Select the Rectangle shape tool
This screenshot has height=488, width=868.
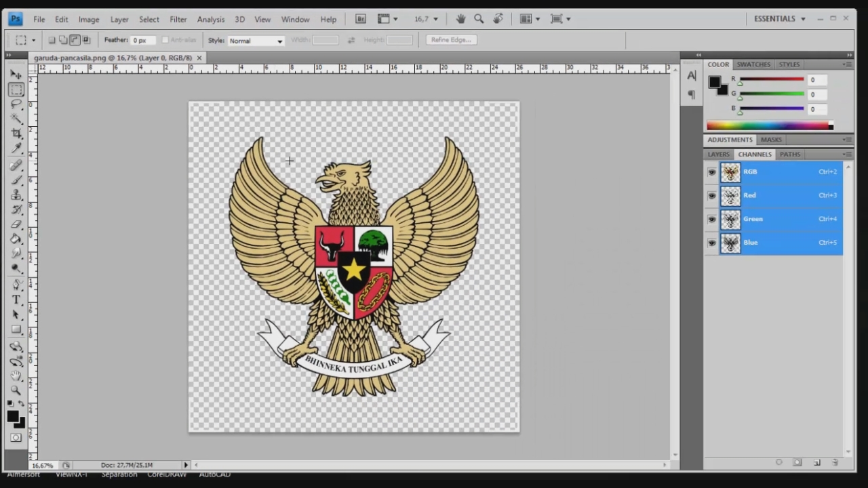[16, 329]
